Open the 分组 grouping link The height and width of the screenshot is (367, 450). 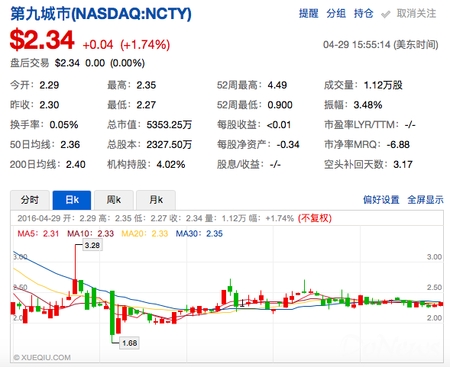coord(336,14)
